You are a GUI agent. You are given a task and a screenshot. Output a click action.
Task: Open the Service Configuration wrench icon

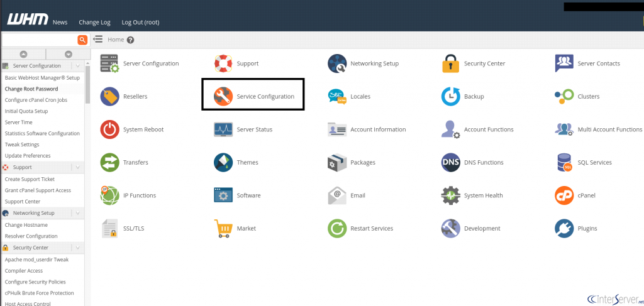click(x=223, y=96)
